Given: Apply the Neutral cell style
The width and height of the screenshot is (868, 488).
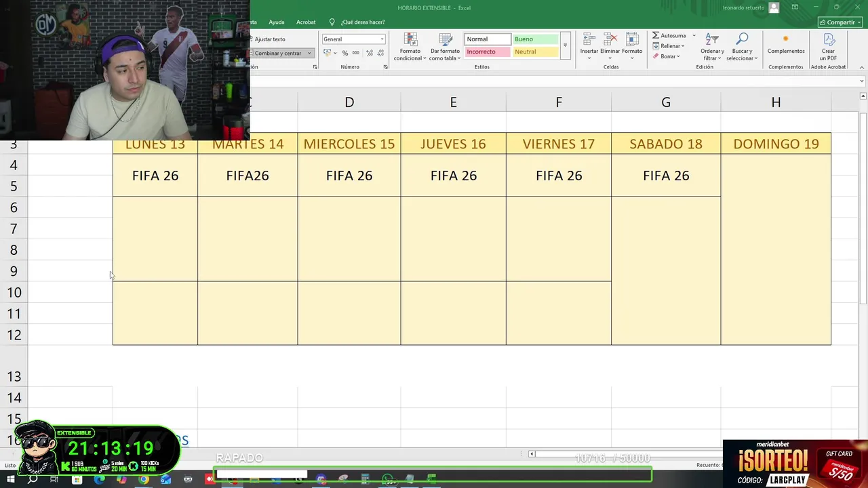Looking at the screenshot, I should pyautogui.click(x=535, y=52).
